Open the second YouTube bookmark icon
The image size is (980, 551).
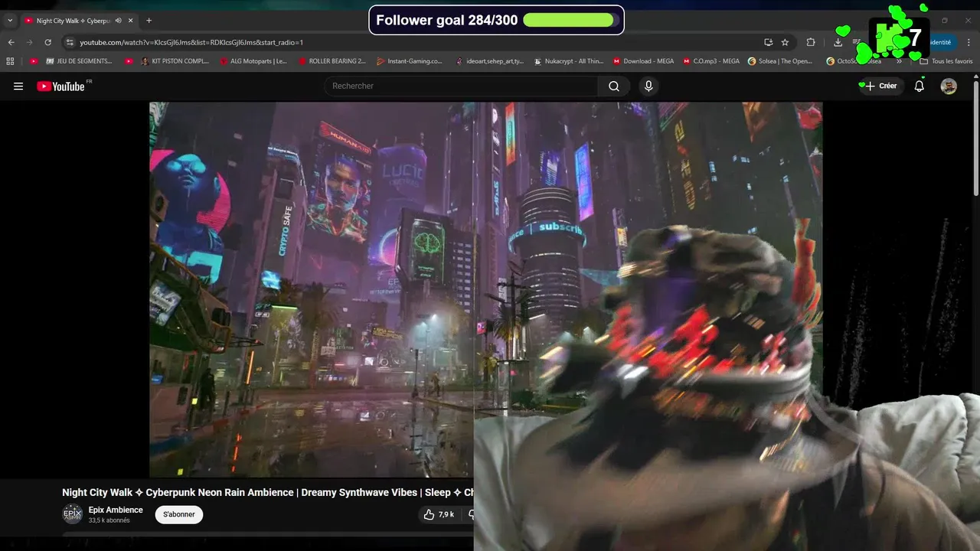coord(129,61)
